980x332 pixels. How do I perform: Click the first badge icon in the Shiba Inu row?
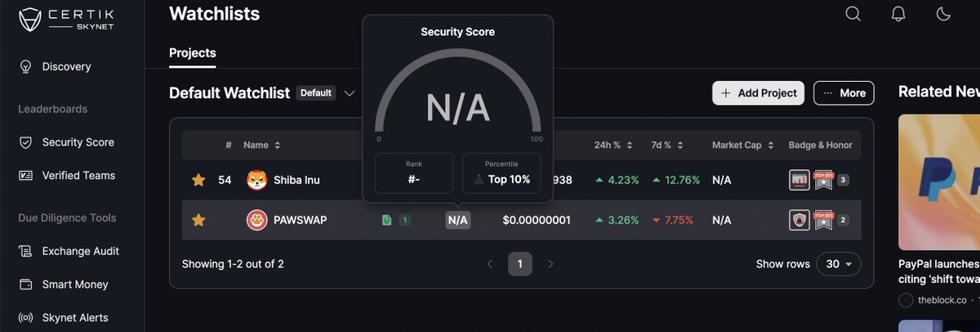pos(800,180)
